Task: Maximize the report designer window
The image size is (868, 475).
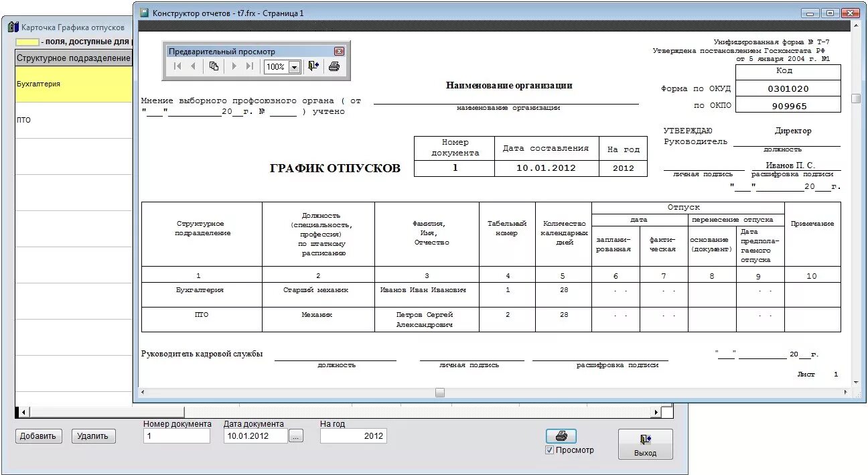Action: click(830, 13)
